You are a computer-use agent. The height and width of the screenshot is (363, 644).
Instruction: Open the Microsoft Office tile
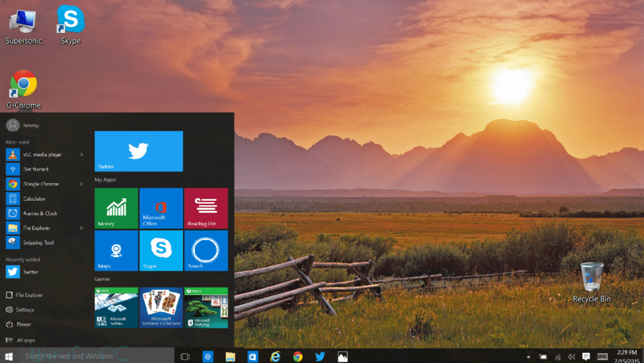pyautogui.click(x=161, y=208)
